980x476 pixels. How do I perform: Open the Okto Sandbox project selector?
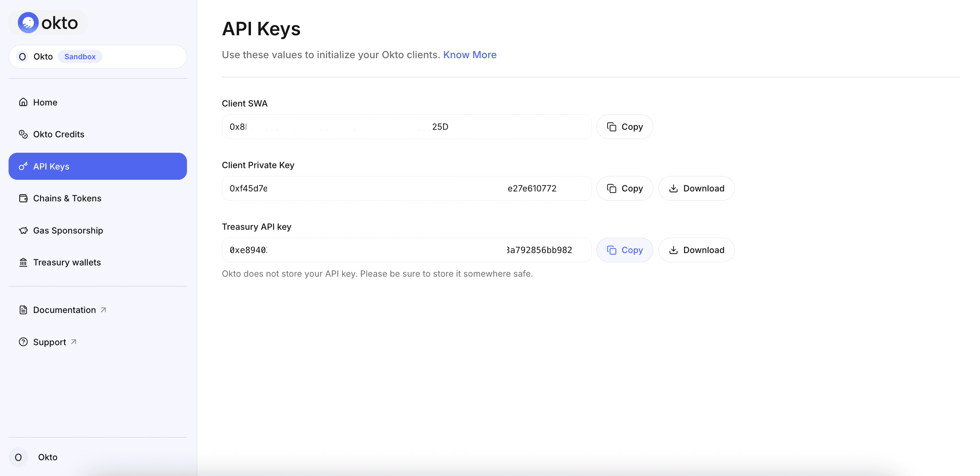pyautogui.click(x=97, y=57)
